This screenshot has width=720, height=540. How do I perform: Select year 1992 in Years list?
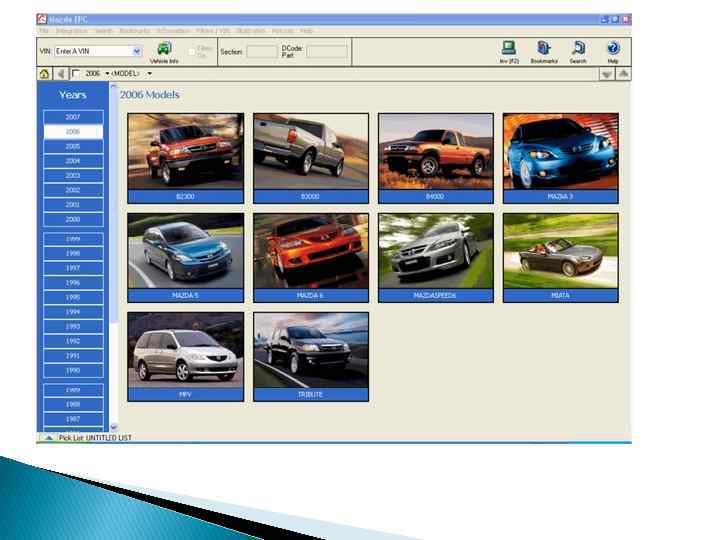[x=73, y=341]
